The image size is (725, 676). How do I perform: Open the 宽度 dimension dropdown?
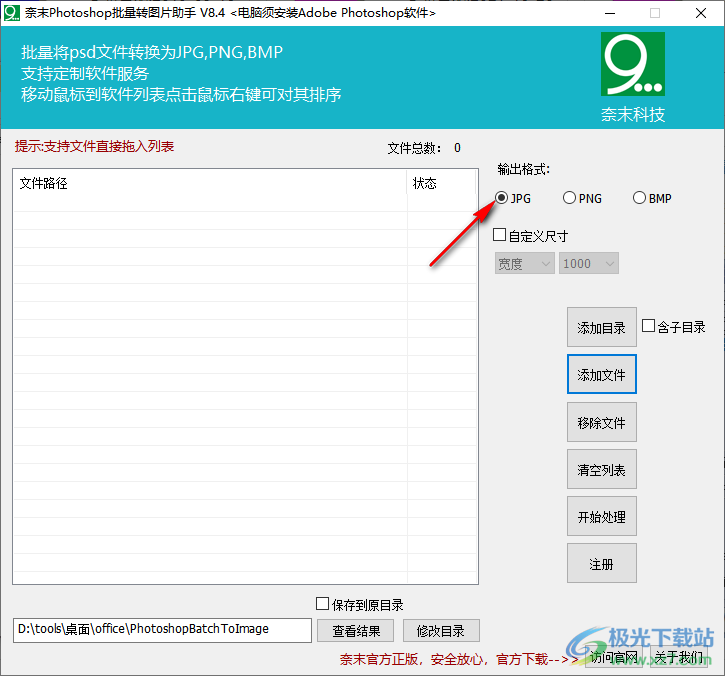click(x=524, y=264)
